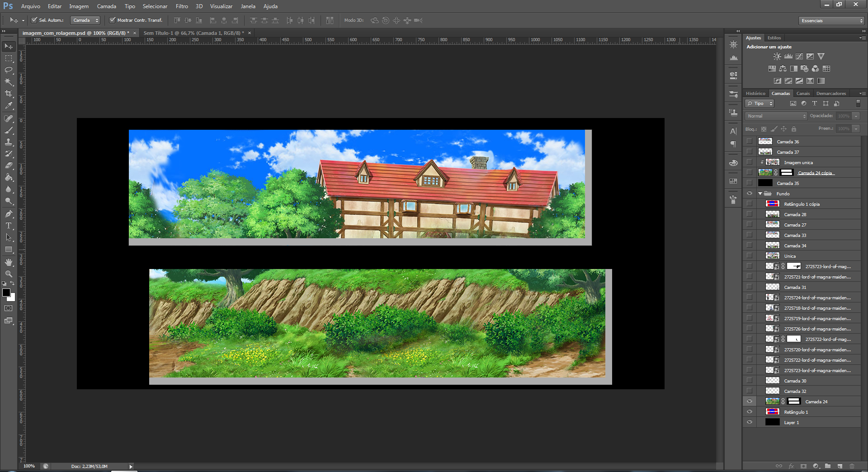Add a Color Balance adjustment
Image resolution: width=868 pixels, height=472 pixels.
[783, 69]
